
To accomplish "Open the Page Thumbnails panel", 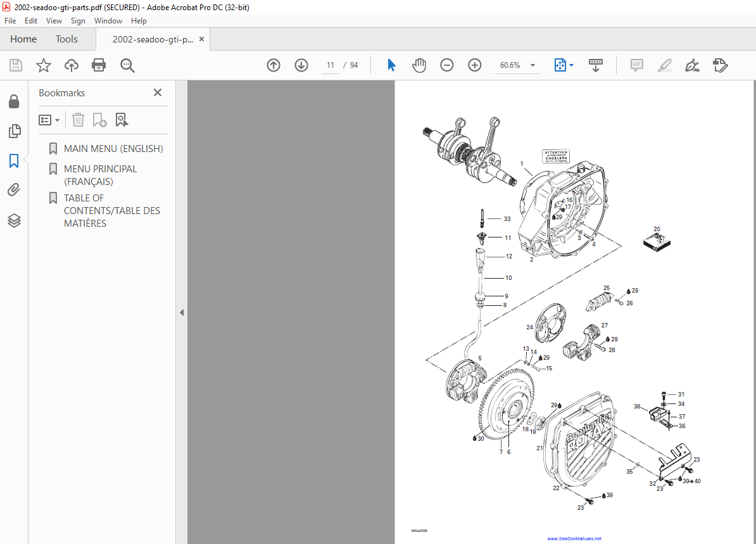I will click(x=15, y=130).
